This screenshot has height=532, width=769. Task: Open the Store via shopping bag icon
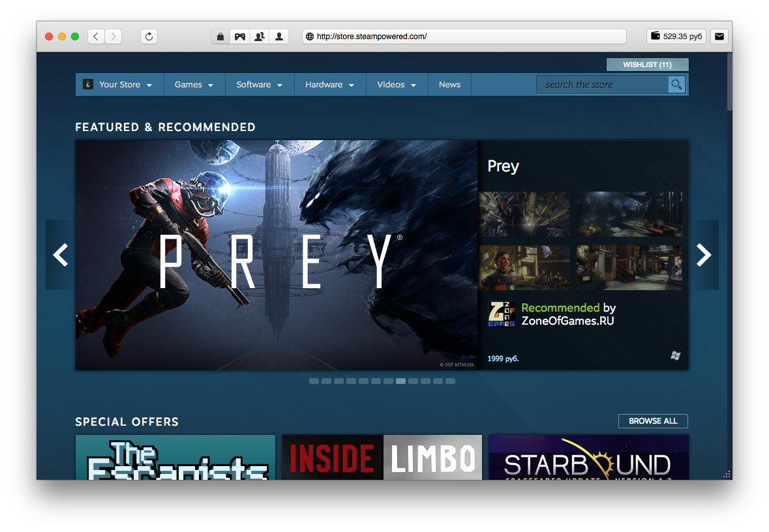click(220, 37)
